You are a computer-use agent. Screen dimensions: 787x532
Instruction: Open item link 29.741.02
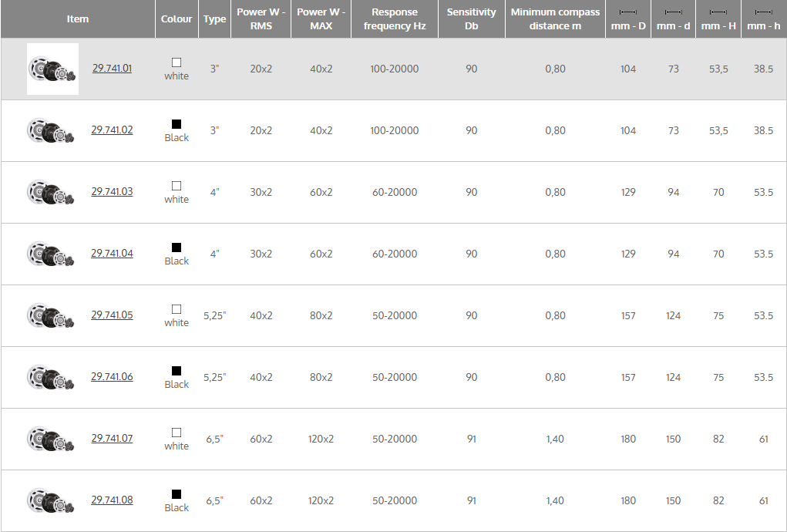coord(112,130)
